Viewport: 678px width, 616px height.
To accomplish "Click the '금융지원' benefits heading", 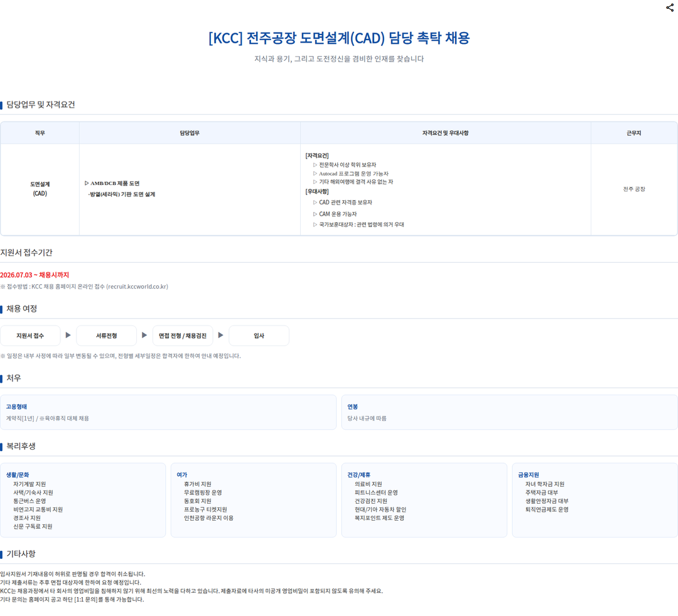I will [529, 475].
